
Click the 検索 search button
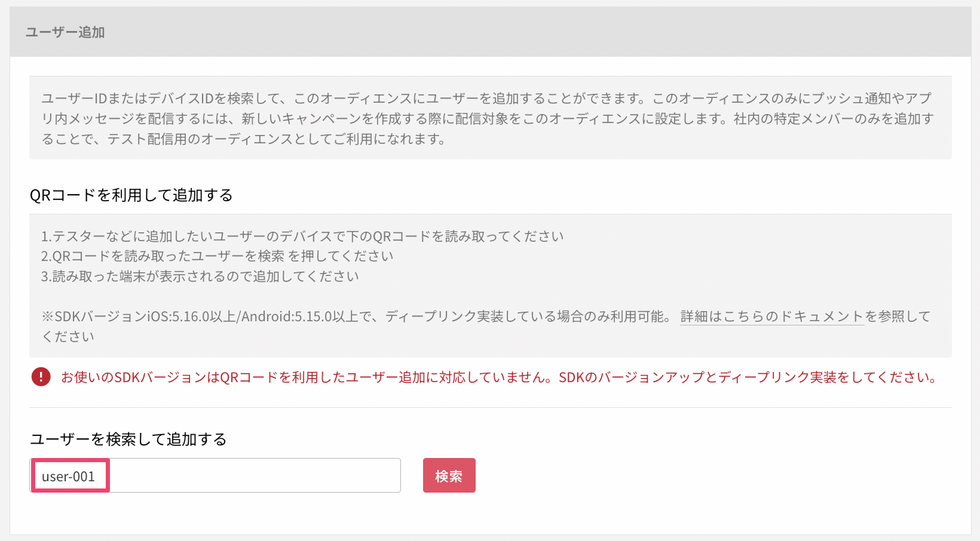pyautogui.click(x=449, y=475)
